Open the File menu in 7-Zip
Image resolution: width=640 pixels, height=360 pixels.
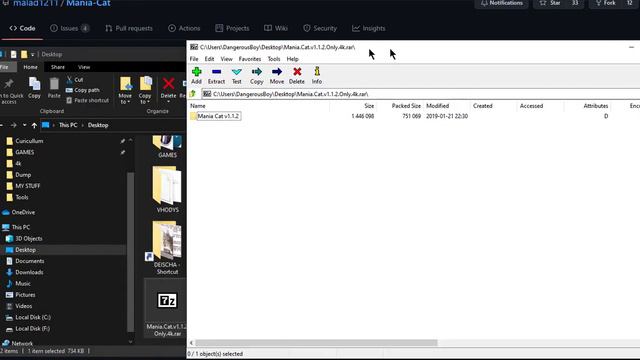point(194,59)
